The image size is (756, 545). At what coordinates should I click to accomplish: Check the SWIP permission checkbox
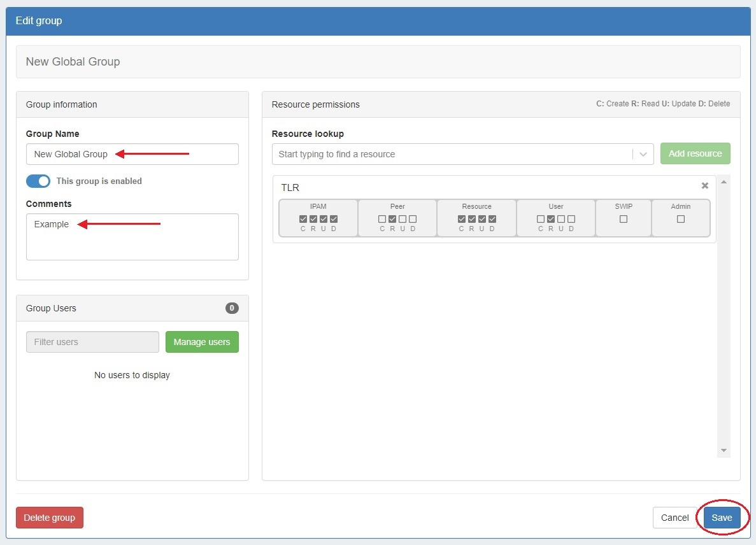pos(624,219)
